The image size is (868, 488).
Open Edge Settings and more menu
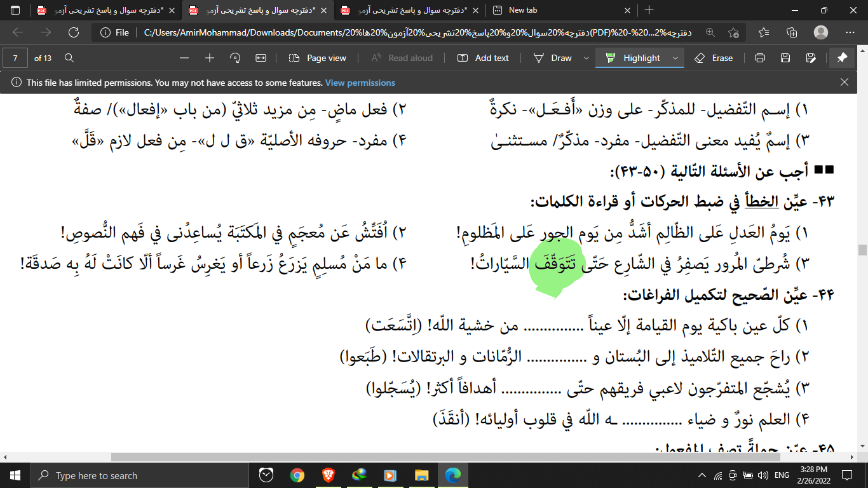pyautogui.click(x=850, y=32)
